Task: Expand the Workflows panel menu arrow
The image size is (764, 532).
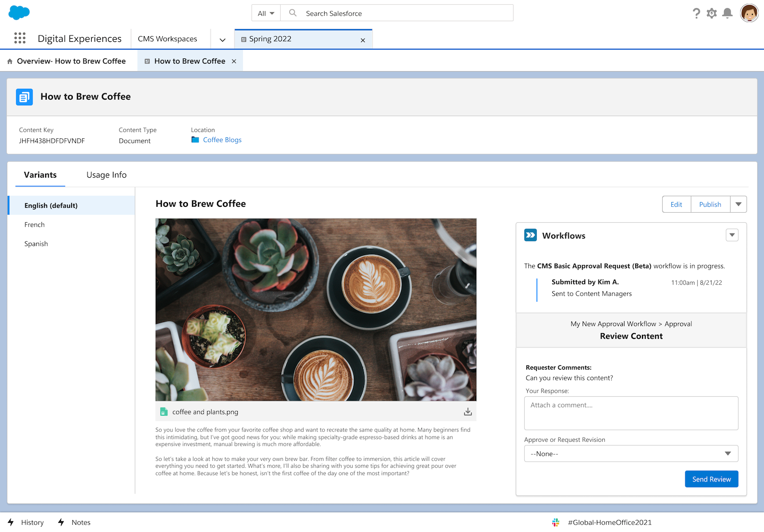Action: [x=732, y=235]
